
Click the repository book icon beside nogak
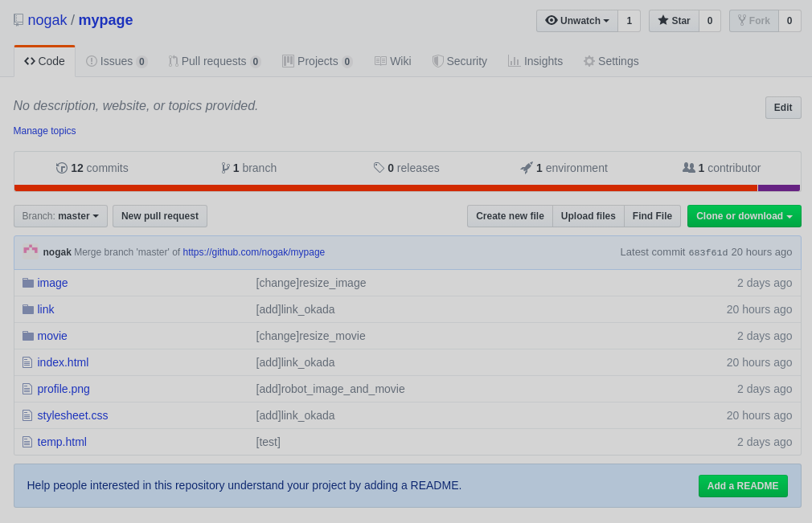pos(18,20)
